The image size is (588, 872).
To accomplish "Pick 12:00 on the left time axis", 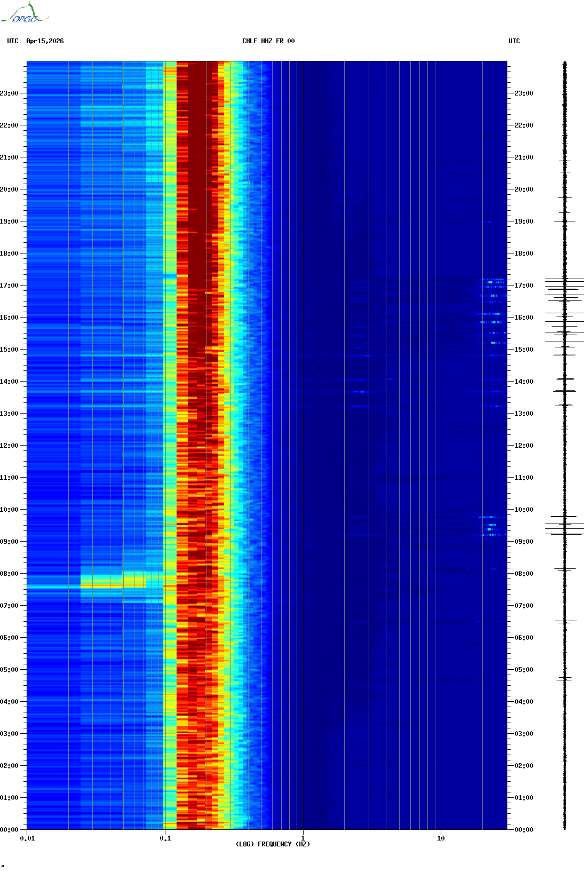I will point(9,446).
